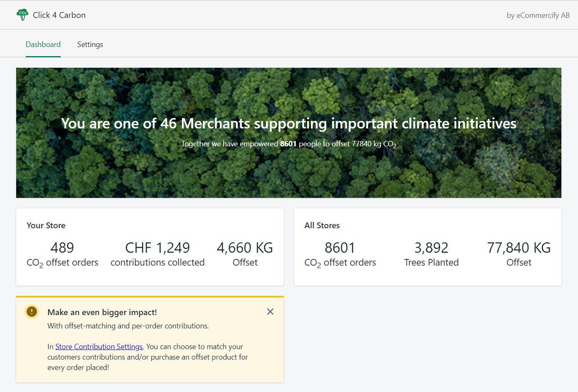Open the Dashboard tab
578x392 pixels.
43,44
